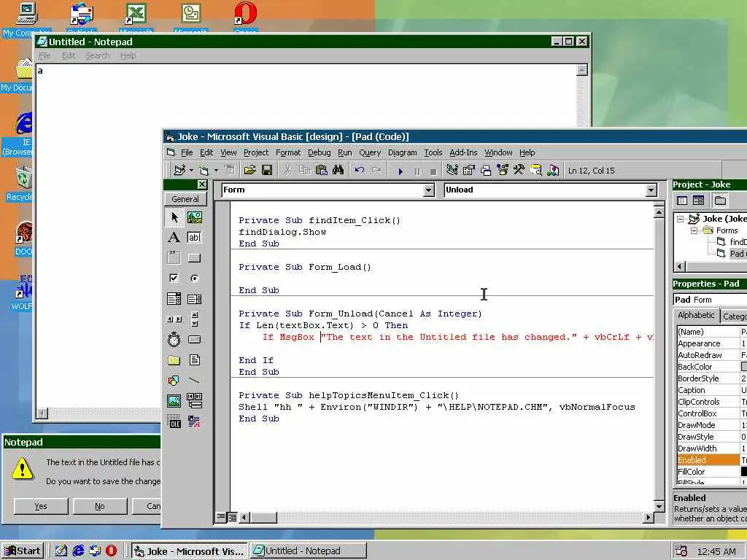Select the Shape control tool

tap(174, 381)
